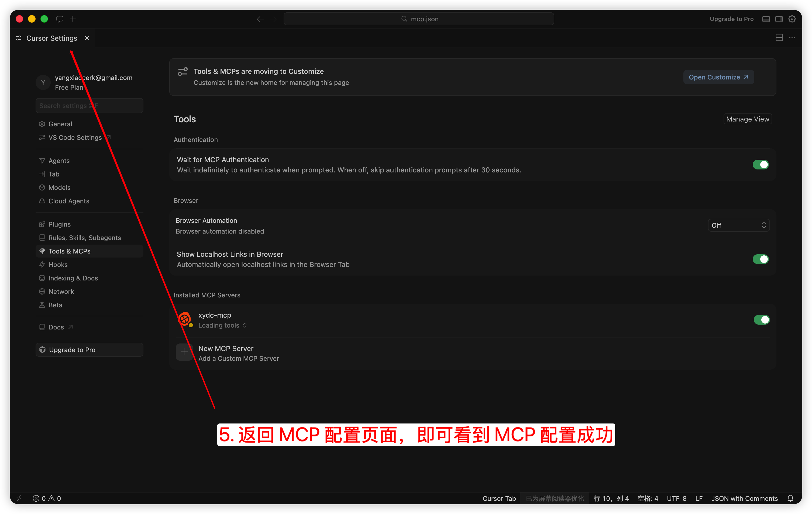Go to Tab settings

click(89, 174)
